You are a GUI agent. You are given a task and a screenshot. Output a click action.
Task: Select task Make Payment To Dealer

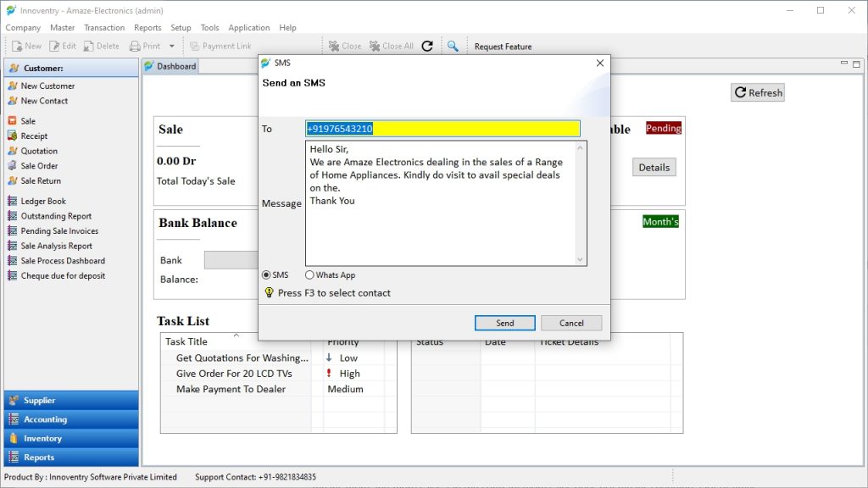click(x=231, y=389)
